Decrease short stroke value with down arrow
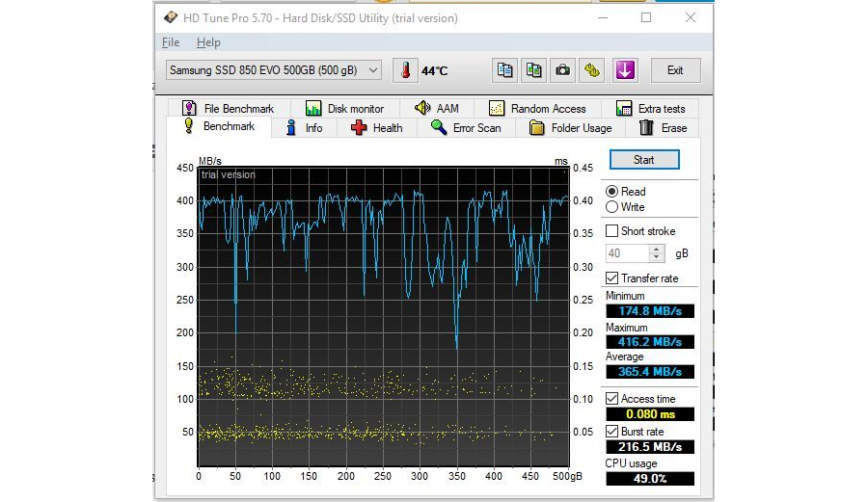 pyautogui.click(x=656, y=257)
